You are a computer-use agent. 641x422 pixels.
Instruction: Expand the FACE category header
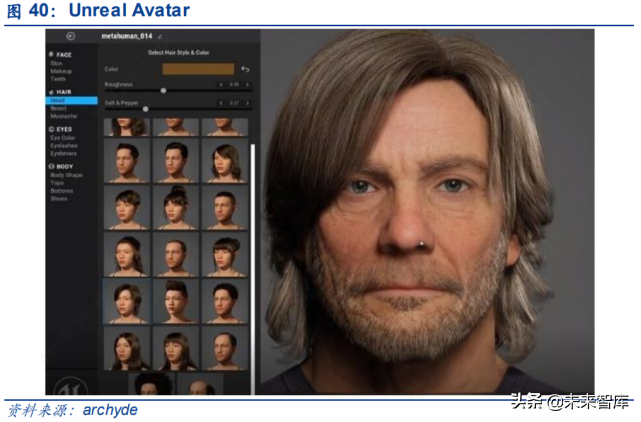pos(63,54)
